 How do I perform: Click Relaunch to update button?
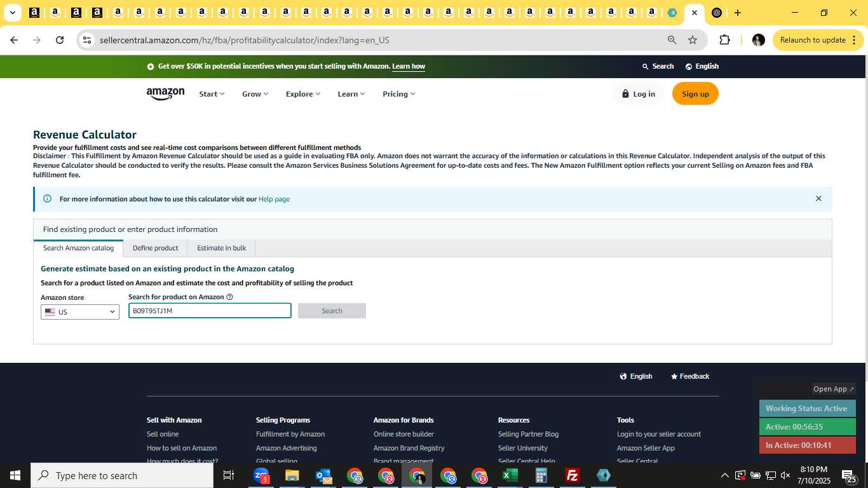coord(818,40)
